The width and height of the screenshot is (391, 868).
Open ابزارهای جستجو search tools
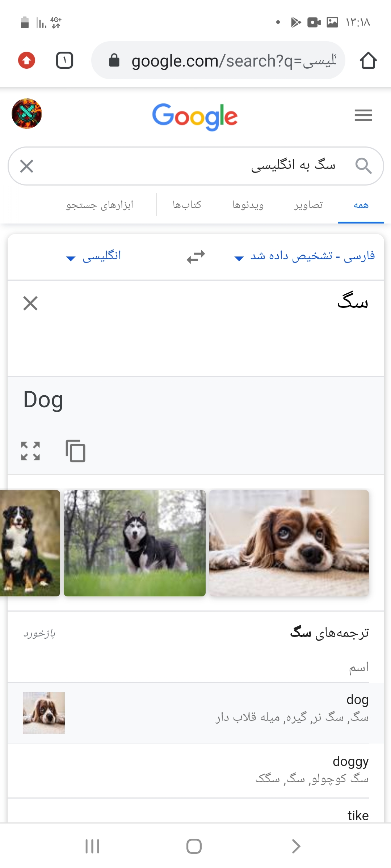click(100, 205)
